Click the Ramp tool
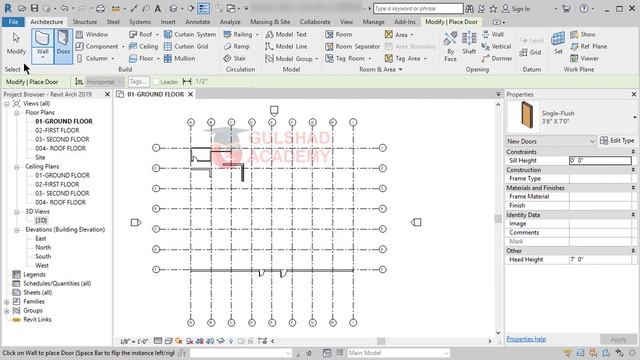The height and width of the screenshot is (360, 640). tap(236, 47)
